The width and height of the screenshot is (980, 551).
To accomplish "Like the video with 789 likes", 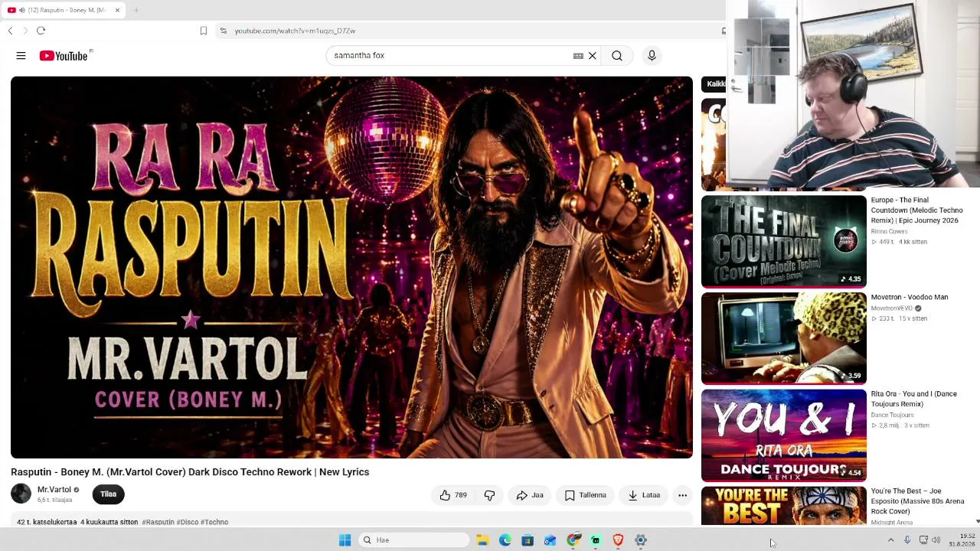I will (453, 495).
